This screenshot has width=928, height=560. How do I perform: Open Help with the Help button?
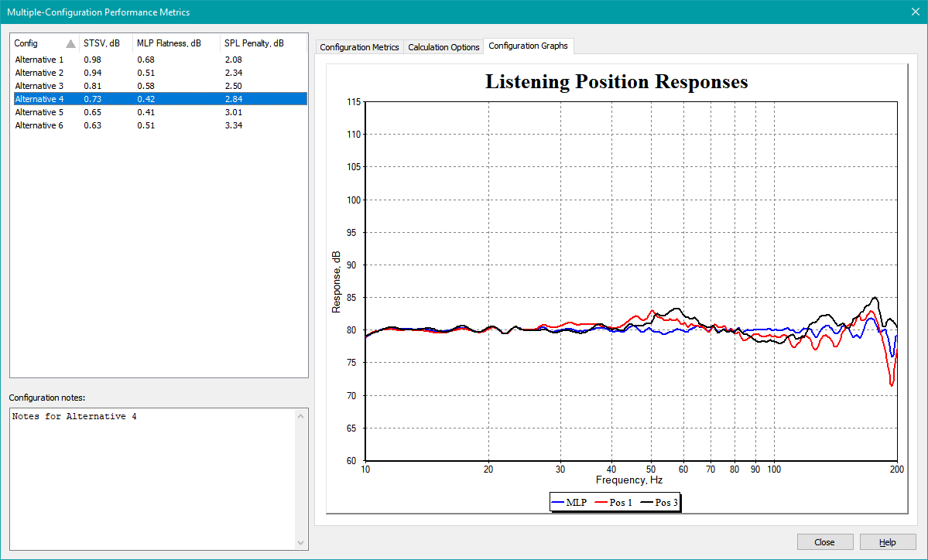tap(887, 542)
